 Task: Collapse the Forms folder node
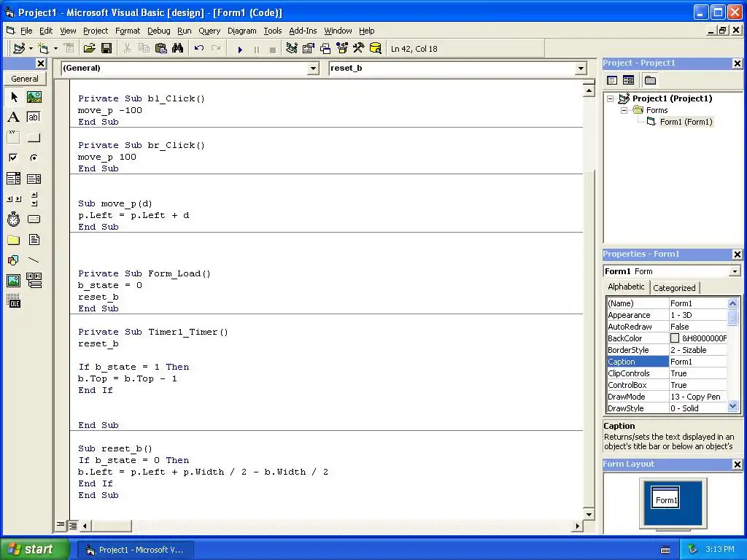(624, 110)
